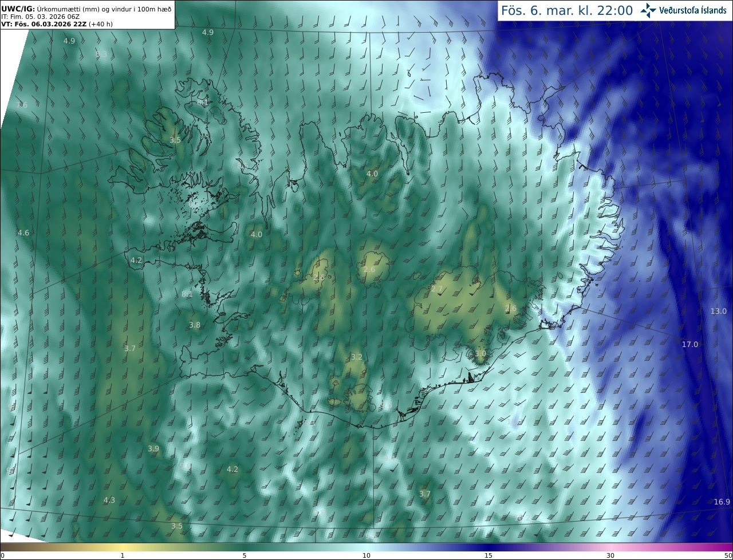Click the 50 tick on the color scale
The height and width of the screenshot is (560, 733).
[728, 555]
